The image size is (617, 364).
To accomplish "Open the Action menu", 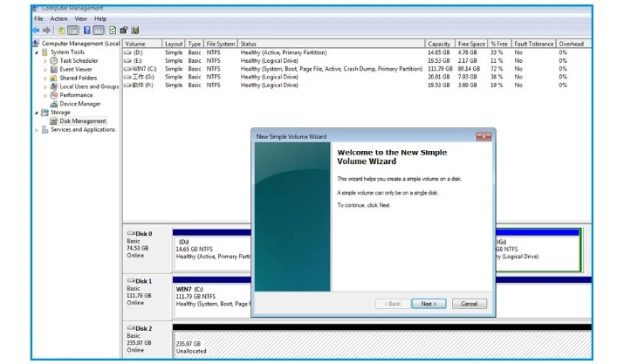I will pyautogui.click(x=58, y=18).
